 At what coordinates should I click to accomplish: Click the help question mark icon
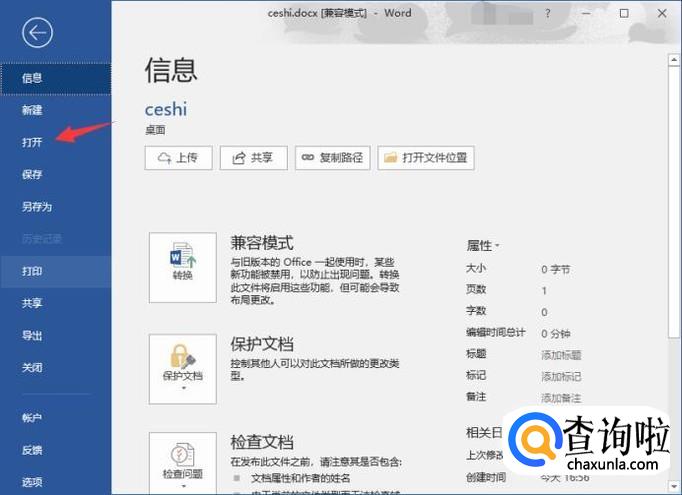tap(548, 13)
